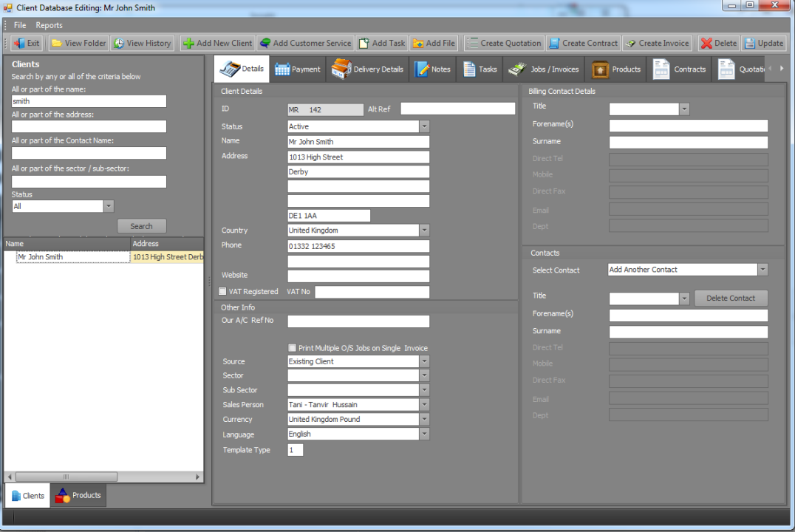Expand the Select Contact dropdown
The height and width of the screenshot is (532, 795).
coord(762,270)
